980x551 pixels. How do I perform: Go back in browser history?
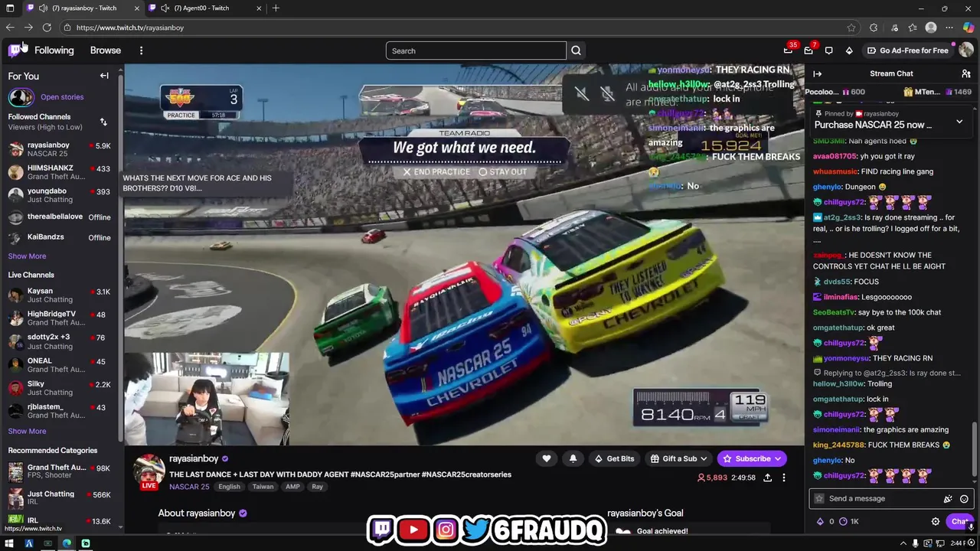pyautogui.click(x=10, y=28)
